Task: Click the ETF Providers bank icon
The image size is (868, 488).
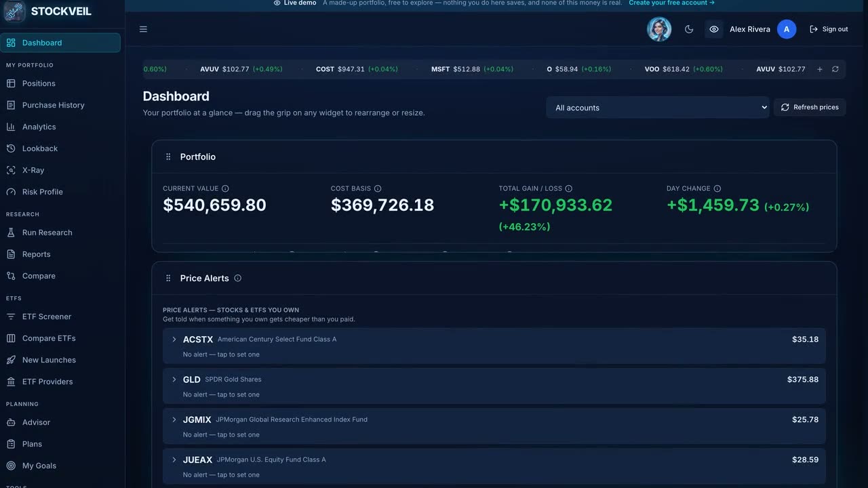Action: tap(11, 382)
